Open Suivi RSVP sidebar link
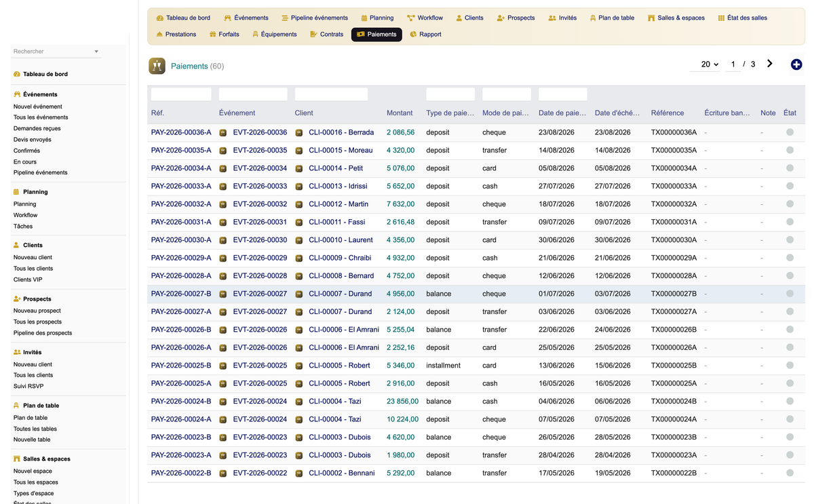 point(28,386)
